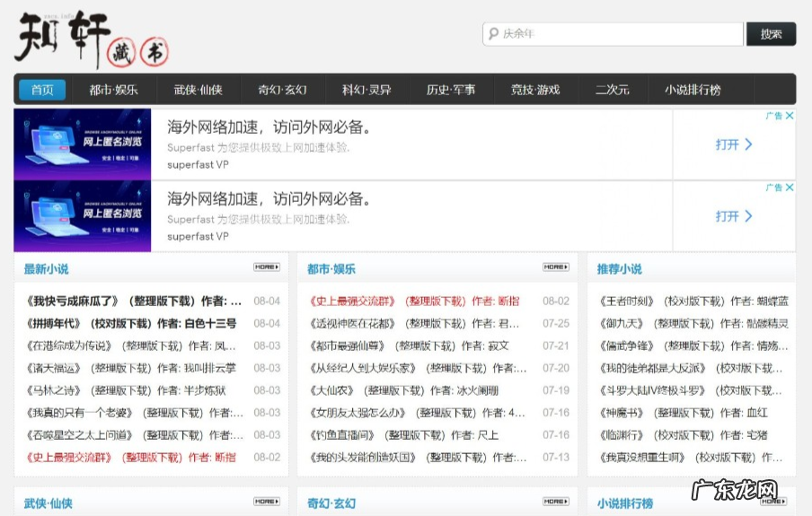
Task: Open novel 《大仙农》 by 冰火阑珊
Action: pyautogui.click(x=403, y=390)
